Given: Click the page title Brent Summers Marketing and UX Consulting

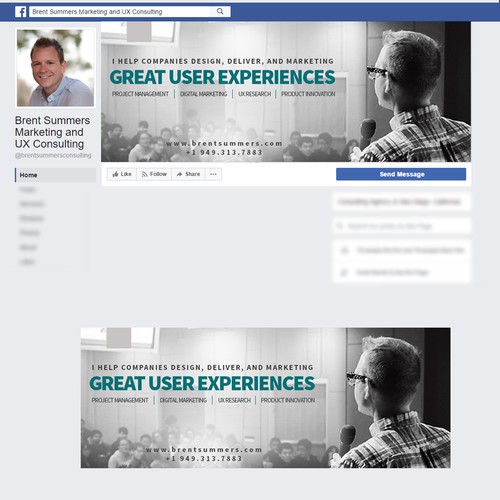Looking at the screenshot, I should pos(52,132).
